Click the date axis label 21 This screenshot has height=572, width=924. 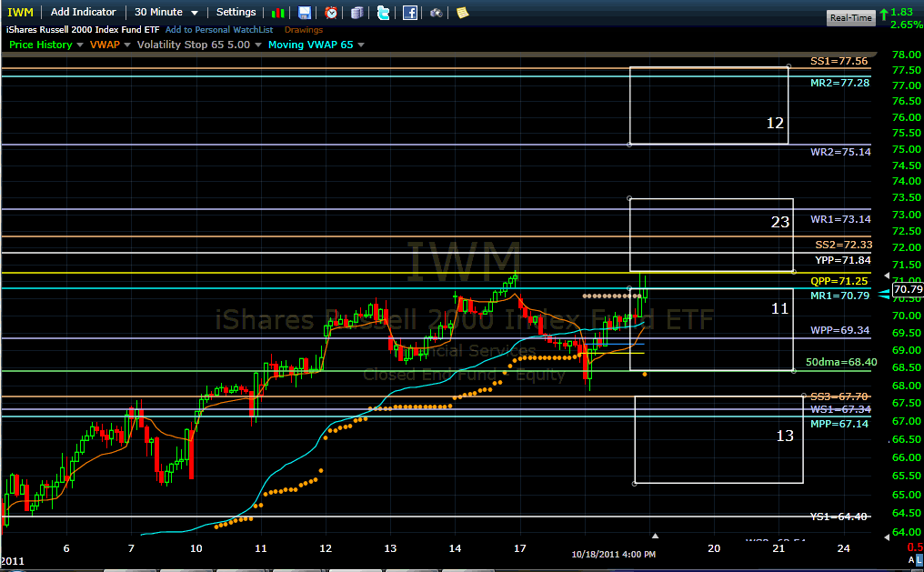point(778,548)
